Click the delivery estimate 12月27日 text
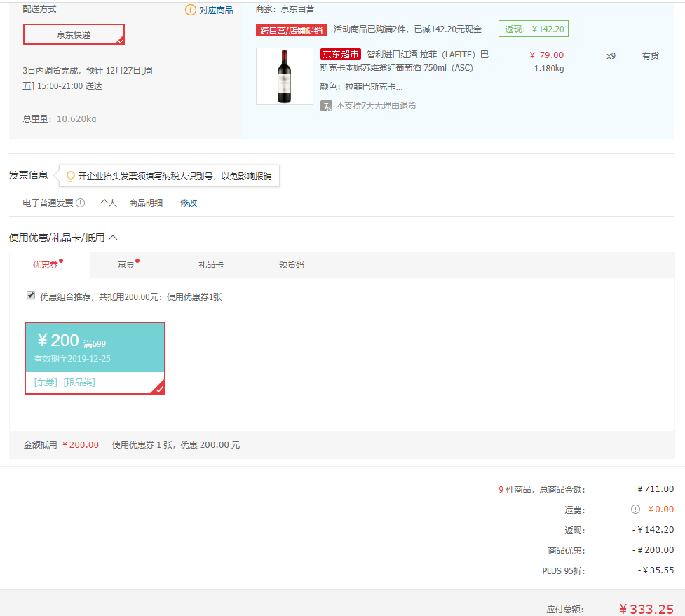 click(x=88, y=78)
